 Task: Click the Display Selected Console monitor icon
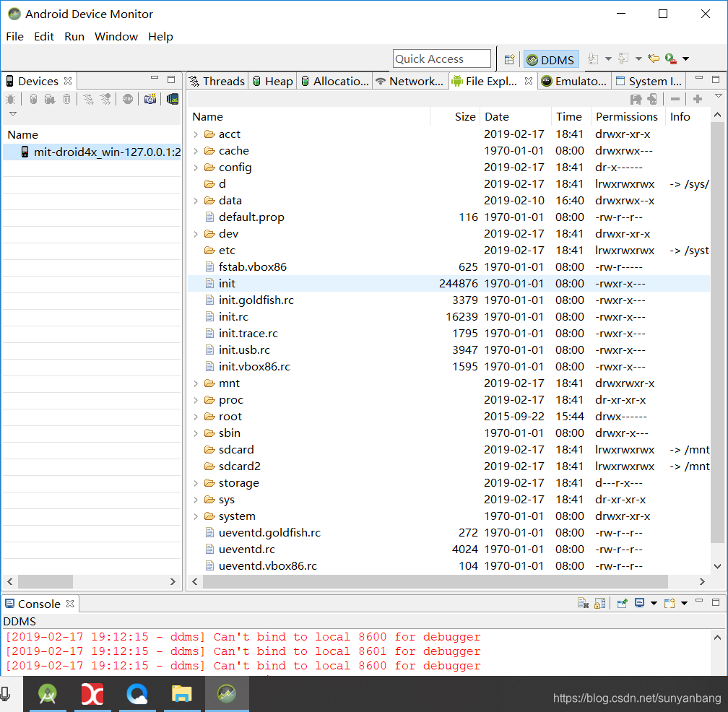coord(640,603)
